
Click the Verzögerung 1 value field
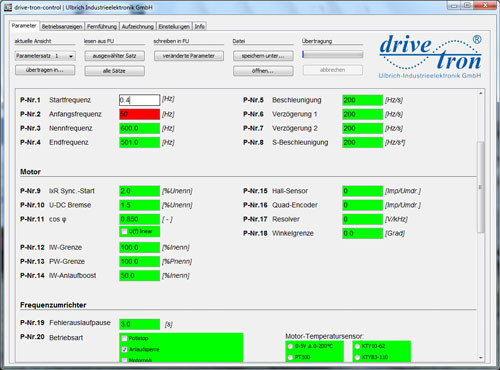point(362,114)
